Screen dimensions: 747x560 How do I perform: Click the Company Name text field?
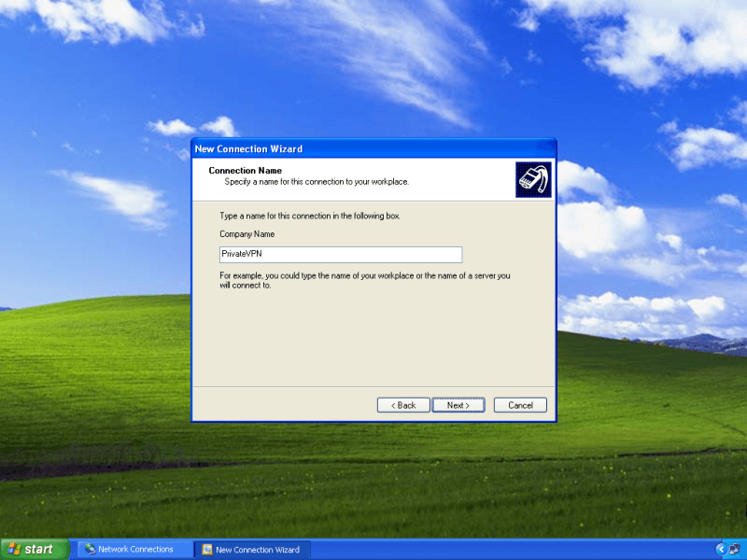(x=341, y=254)
